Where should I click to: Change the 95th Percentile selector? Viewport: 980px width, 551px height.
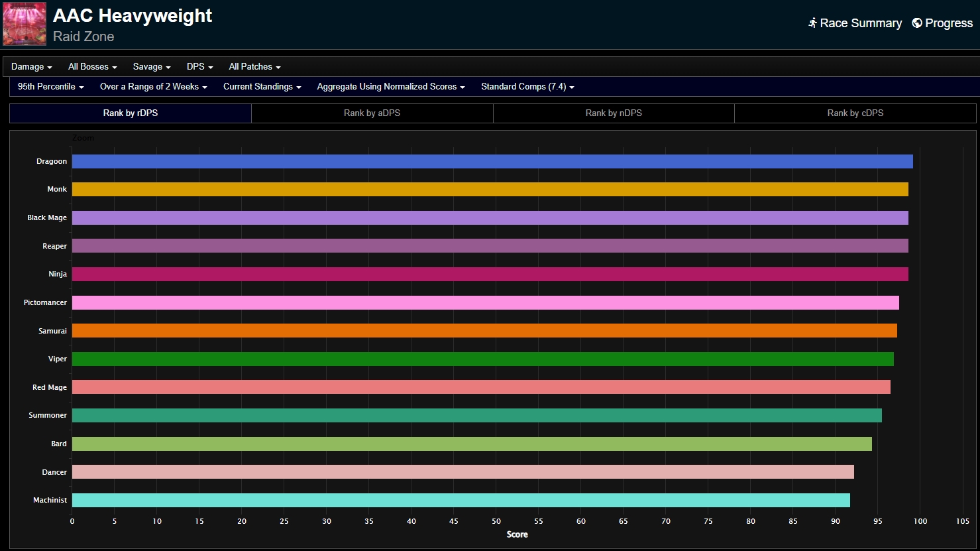tap(50, 87)
